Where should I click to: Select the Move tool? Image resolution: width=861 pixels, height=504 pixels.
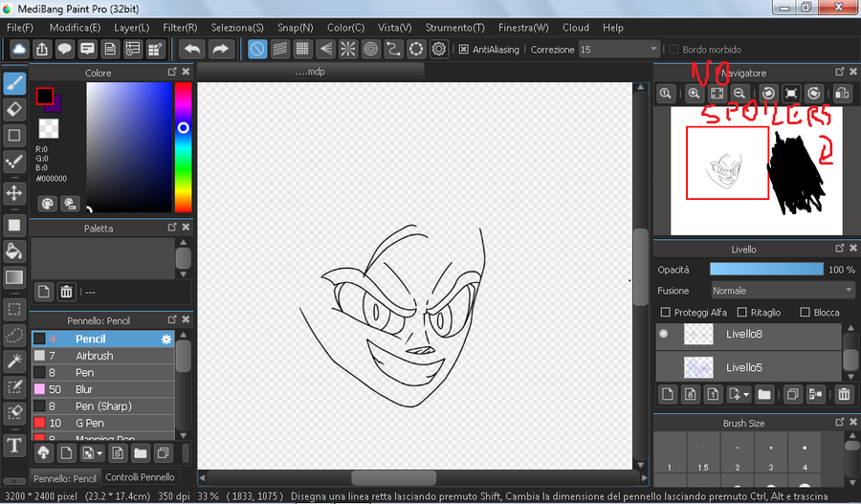[14, 193]
